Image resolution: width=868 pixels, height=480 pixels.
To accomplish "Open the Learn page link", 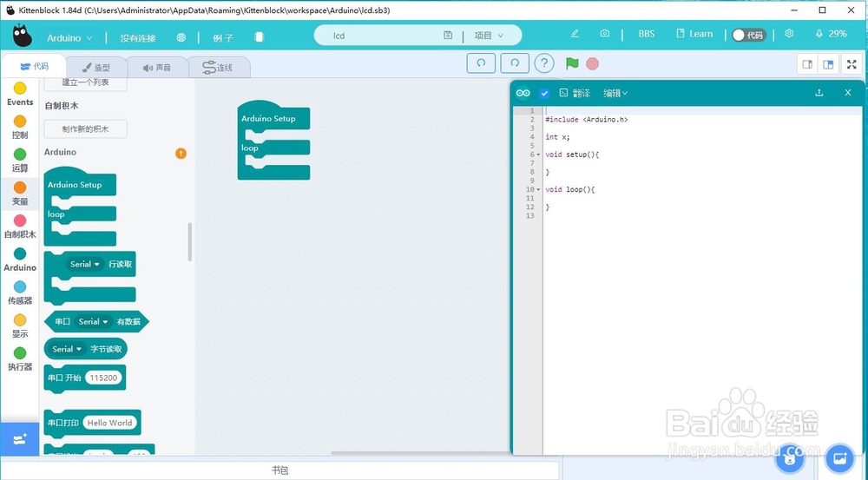I will (694, 34).
